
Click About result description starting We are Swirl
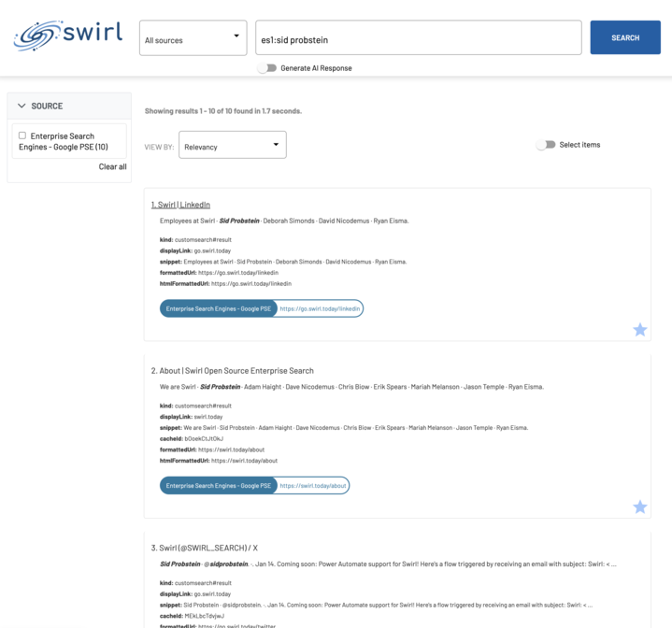(x=351, y=387)
